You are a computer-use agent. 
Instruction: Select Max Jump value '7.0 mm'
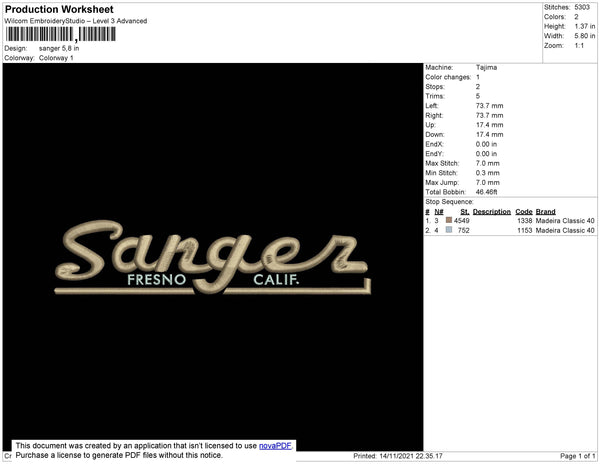[488, 182]
